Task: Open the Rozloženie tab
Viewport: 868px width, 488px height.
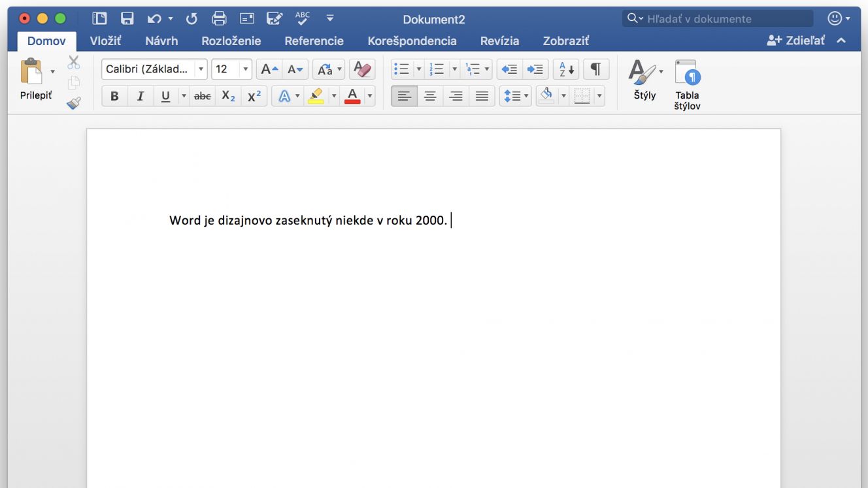Action: pos(231,41)
